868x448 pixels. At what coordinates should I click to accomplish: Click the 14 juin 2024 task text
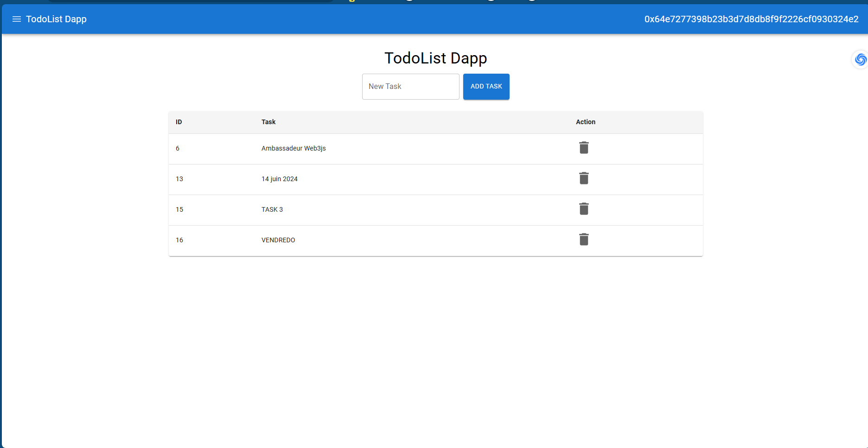pyautogui.click(x=280, y=179)
